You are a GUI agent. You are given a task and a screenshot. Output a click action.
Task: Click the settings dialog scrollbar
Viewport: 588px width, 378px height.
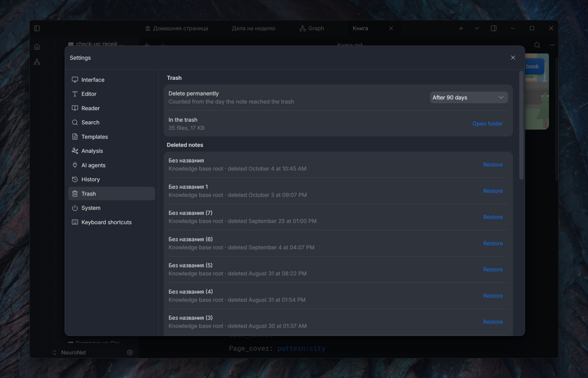point(521,125)
